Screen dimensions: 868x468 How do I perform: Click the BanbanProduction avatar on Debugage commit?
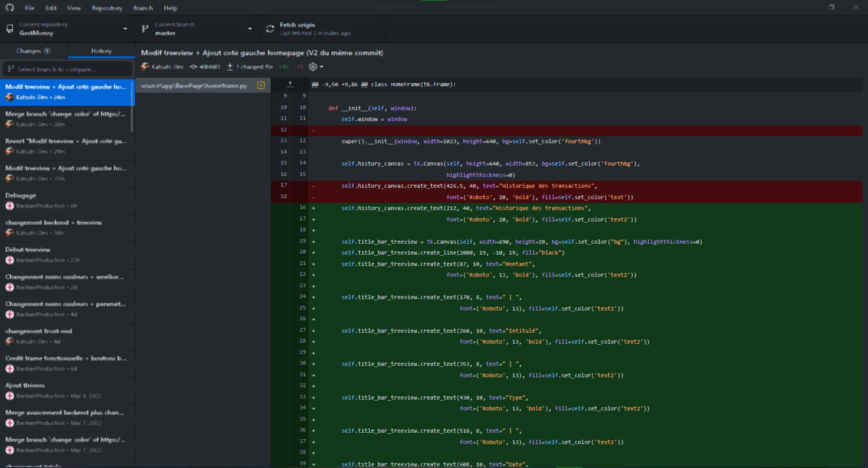pyautogui.click(x=10, y=206)
